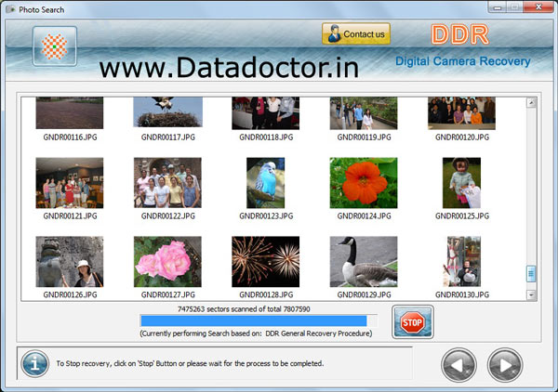Screen dimensions: 558x392
Task: Click the file name GNDR00129.JPG
Action: [x=364, y=295]
